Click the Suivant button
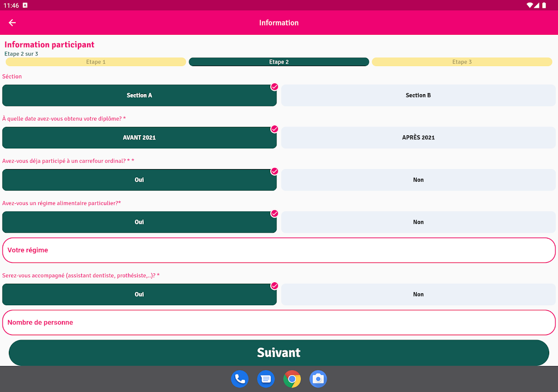This screenshot has width=558, height=392. pos(279,352)
